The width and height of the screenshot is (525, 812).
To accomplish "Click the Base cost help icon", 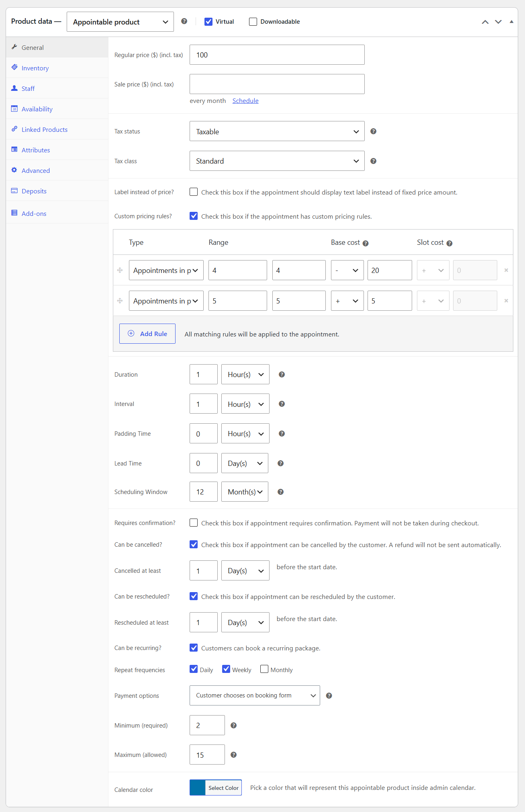I will (x=366, y=243).
